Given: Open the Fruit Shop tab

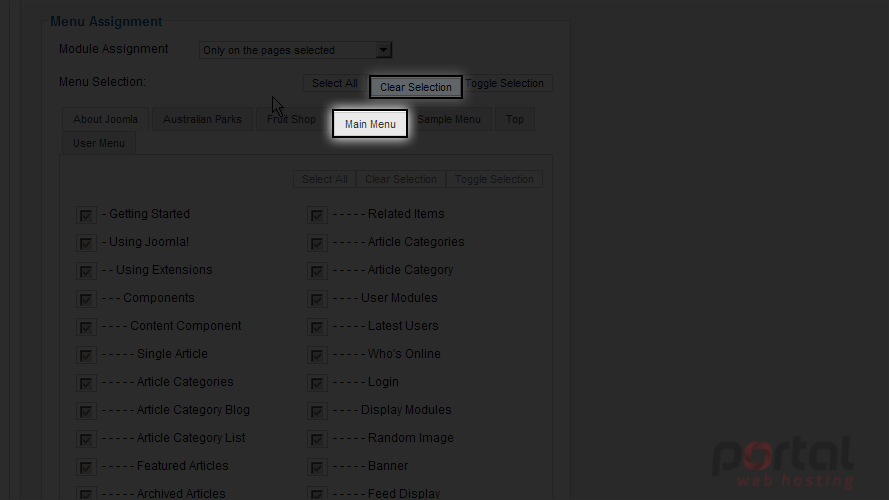Looking at the screenshot, I should click(291, 120).
